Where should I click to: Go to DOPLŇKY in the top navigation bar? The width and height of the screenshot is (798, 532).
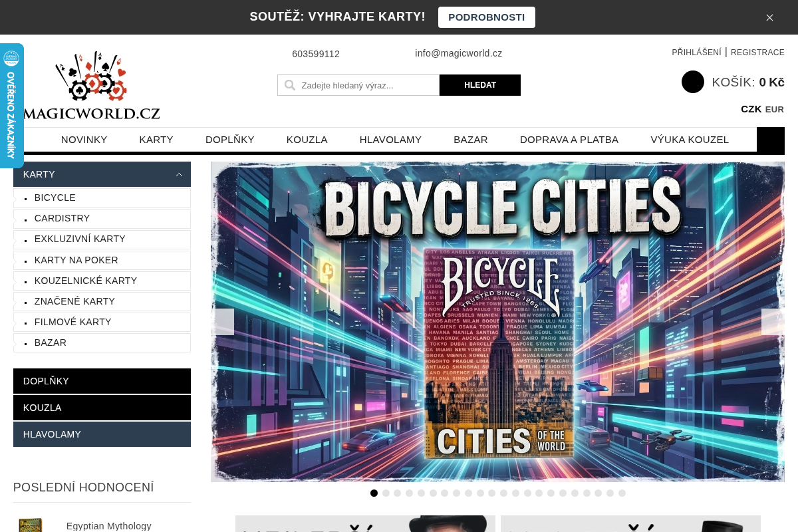pos(230,140)
